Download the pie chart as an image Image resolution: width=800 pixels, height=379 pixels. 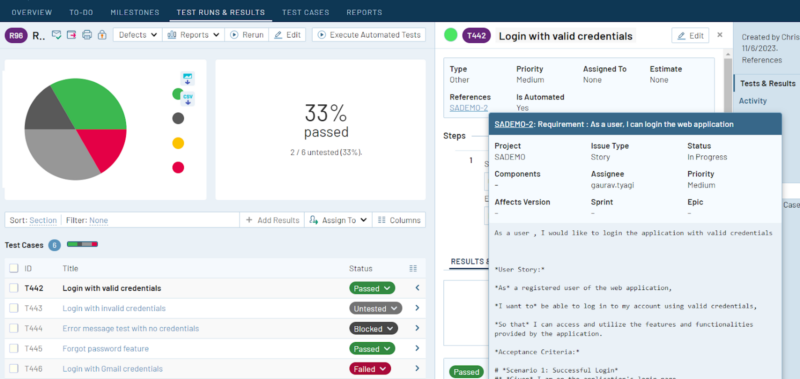187,79
